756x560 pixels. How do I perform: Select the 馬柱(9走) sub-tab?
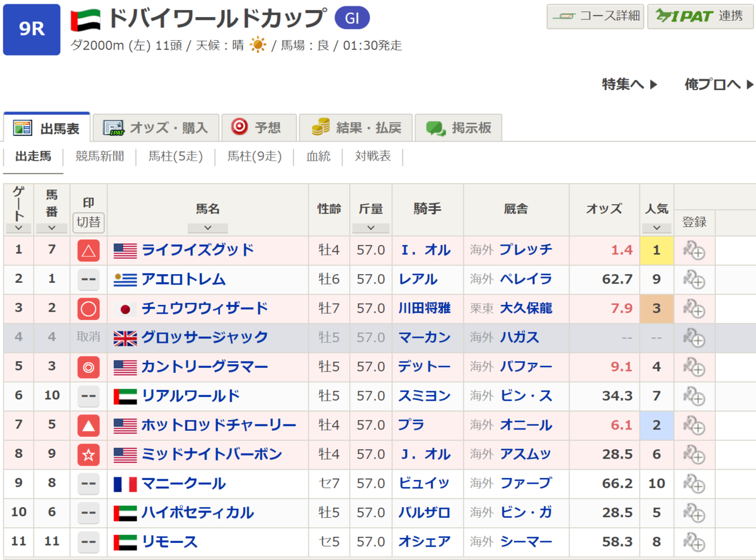tap(255, 157)
